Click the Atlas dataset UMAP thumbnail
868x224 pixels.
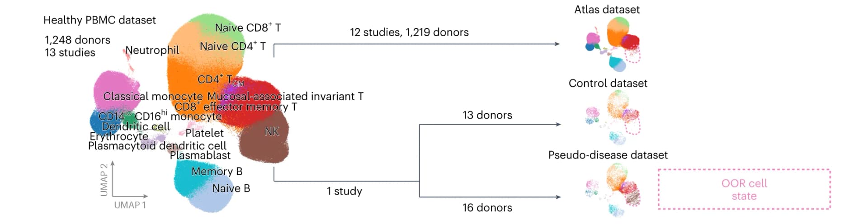(x=613, y=44)
